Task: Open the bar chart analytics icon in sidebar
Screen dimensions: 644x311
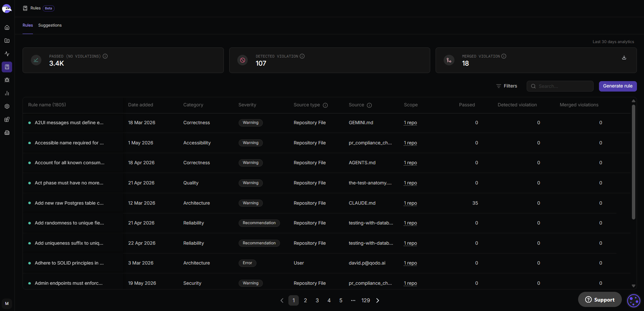Action: pyautogui.click(x=7, y=93)
